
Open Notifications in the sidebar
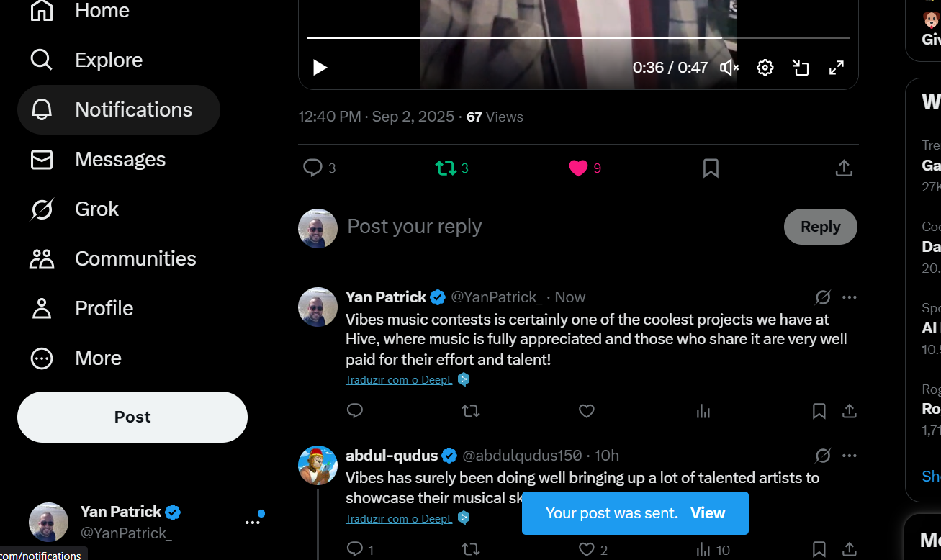[119, 109]
